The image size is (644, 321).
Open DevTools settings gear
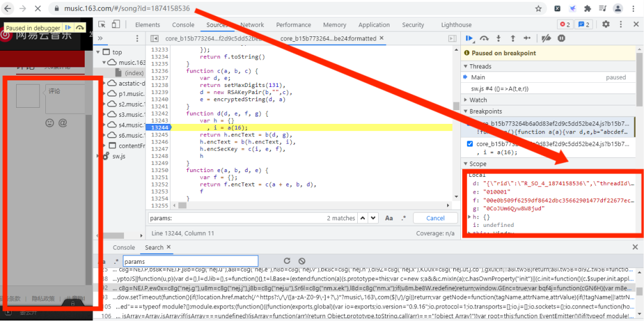coord(606,24)
